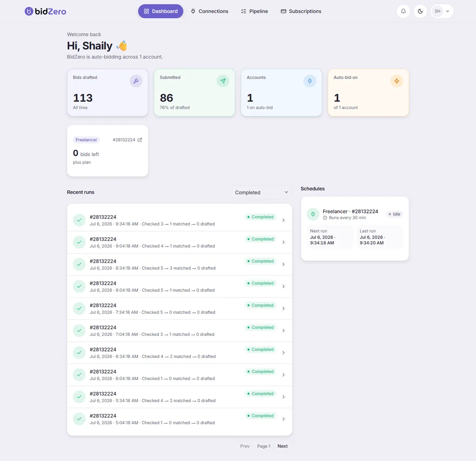Open the Subscriptions tab
476x461 pixels.
click(x=301, y=11)
